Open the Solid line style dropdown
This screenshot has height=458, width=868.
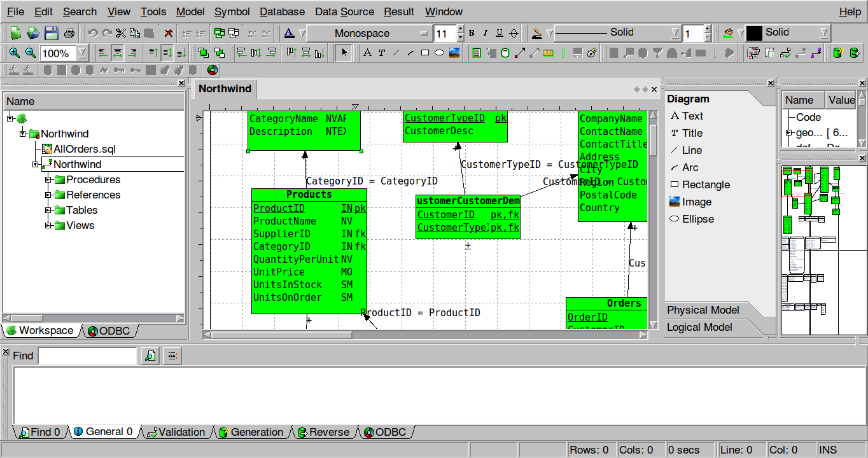(x=675, y=32)
